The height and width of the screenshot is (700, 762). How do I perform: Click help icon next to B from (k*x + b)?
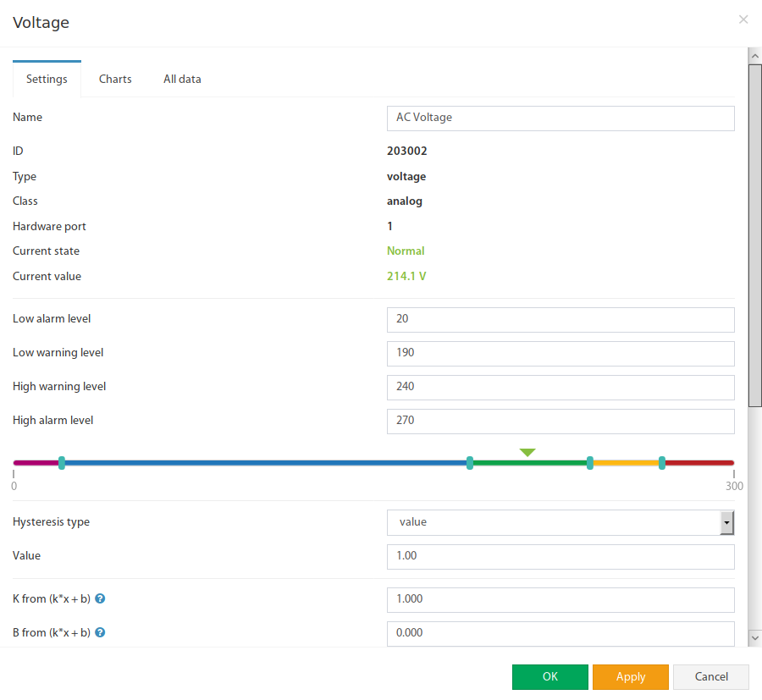coord(100,632)
